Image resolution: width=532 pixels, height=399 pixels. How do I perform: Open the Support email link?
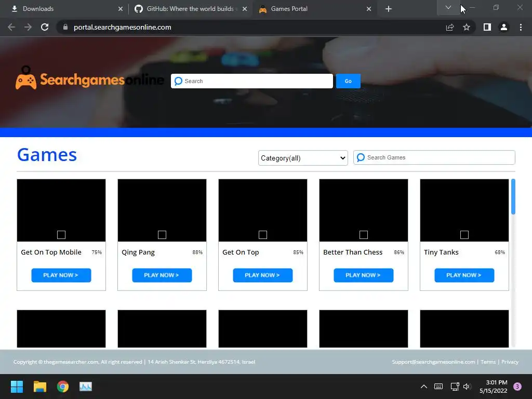tap(433, 362)
